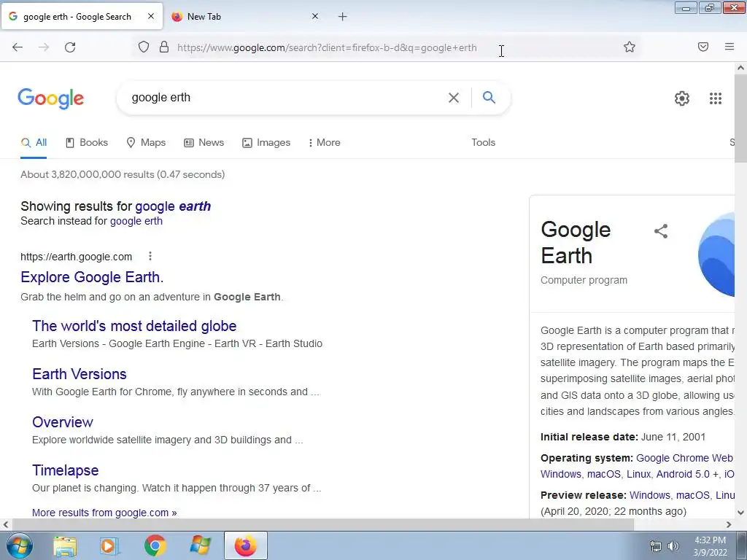The height and width of the screenshot is (560, 747).
Task: Open the Timelapse sitelink
Action: coord(65,470)
